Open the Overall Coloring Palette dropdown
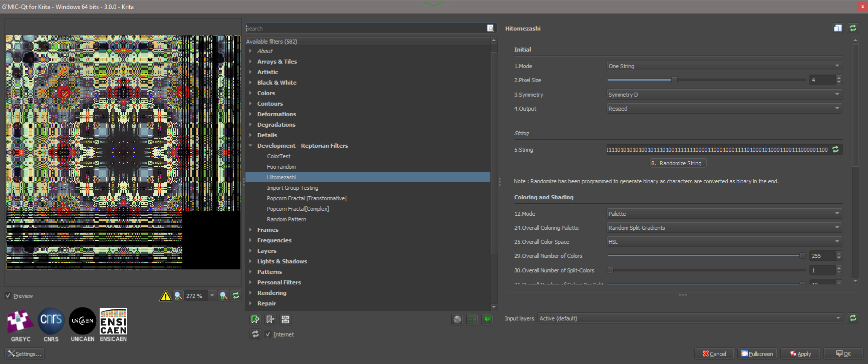The image size is (868, 364). 724,228
